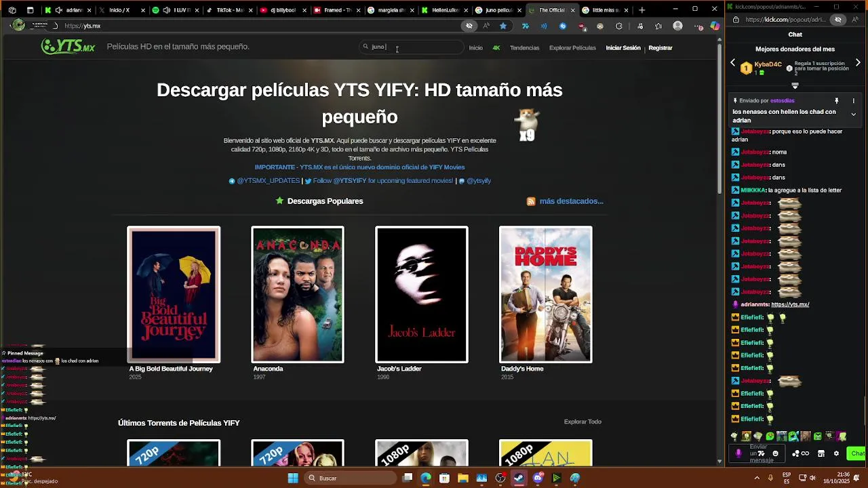The width and height of the screenshot is (868, 488).
Task: Click Iniciar Sesión link
Action: tap(623, 48)
